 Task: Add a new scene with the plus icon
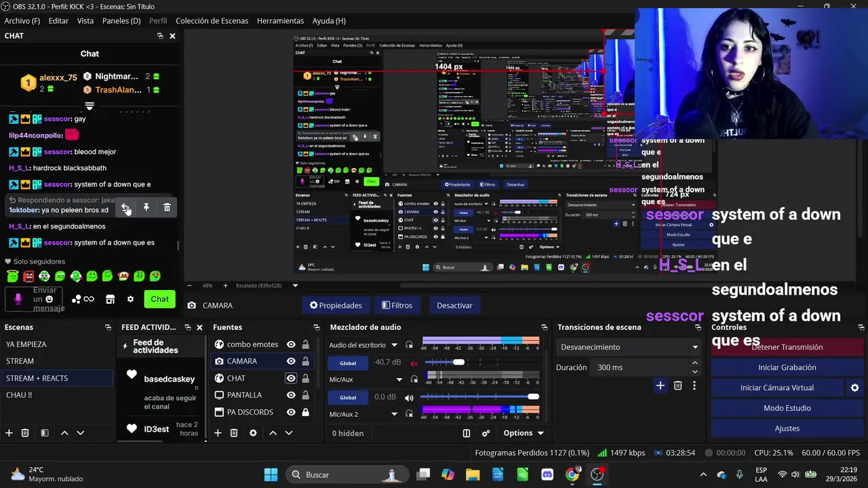point(9,432)
